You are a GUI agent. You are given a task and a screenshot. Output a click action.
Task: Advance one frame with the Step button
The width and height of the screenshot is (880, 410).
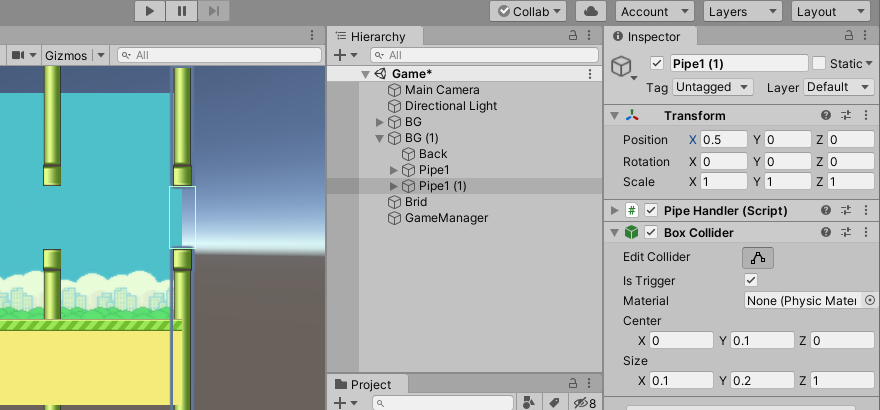point(213,11)
